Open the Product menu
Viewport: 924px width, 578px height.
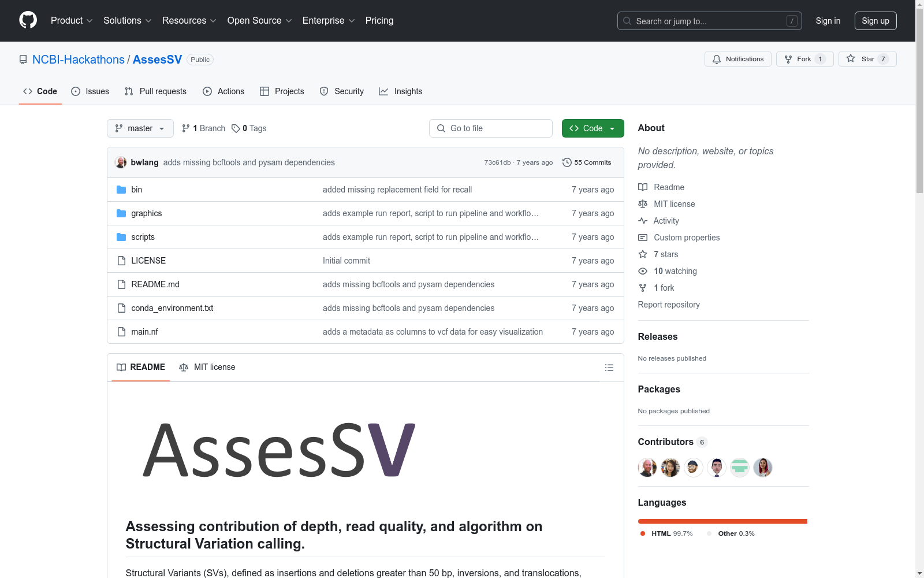point(72,20)
